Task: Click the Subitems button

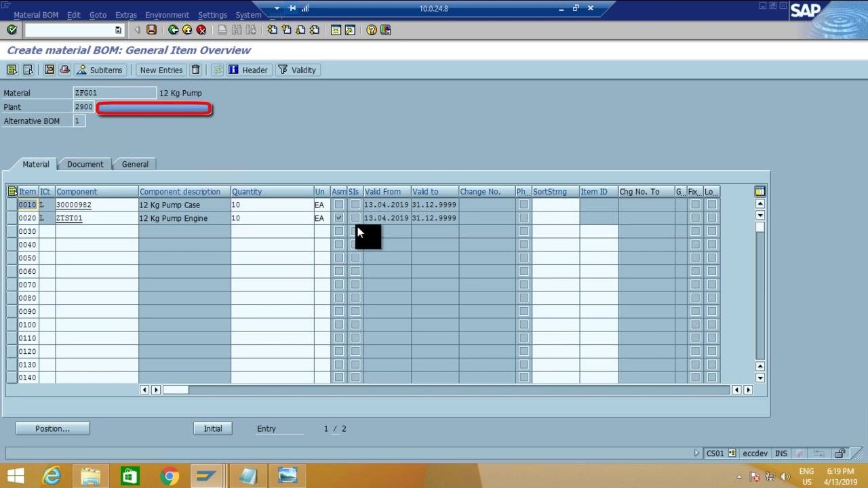Action: pos(100,70)
